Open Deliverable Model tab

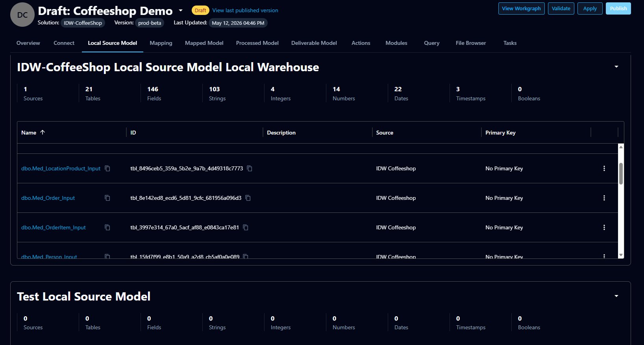click(x=314, y=43)
